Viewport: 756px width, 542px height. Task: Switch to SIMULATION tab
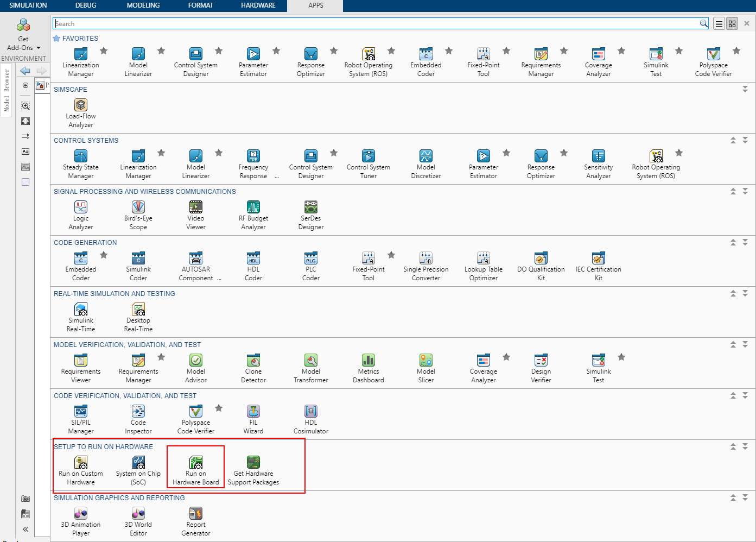click(x=28, y=5)
